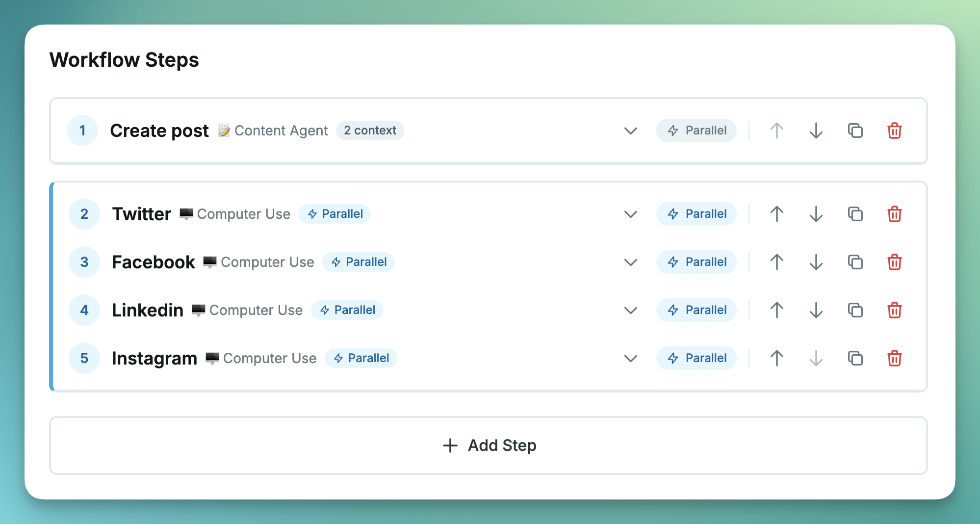Expand the Facebook step details
Image resolution: width=980 pixels, height=524 pixels.
tap(630, 262)
